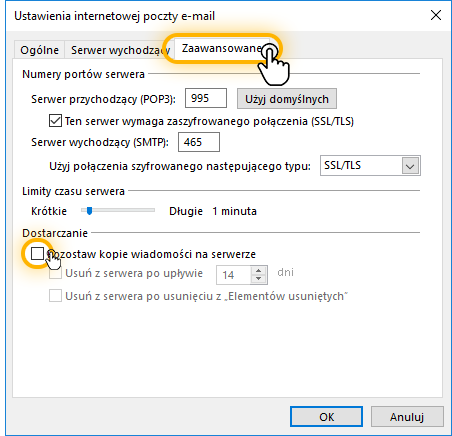Increase days with the spinner up arrow

[x=258, y=270]
